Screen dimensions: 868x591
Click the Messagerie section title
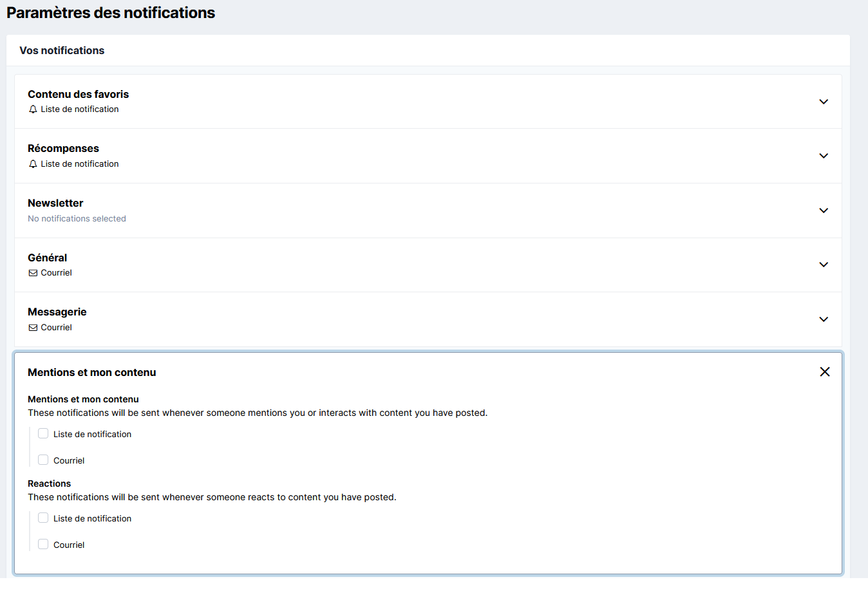pos(57,312)
